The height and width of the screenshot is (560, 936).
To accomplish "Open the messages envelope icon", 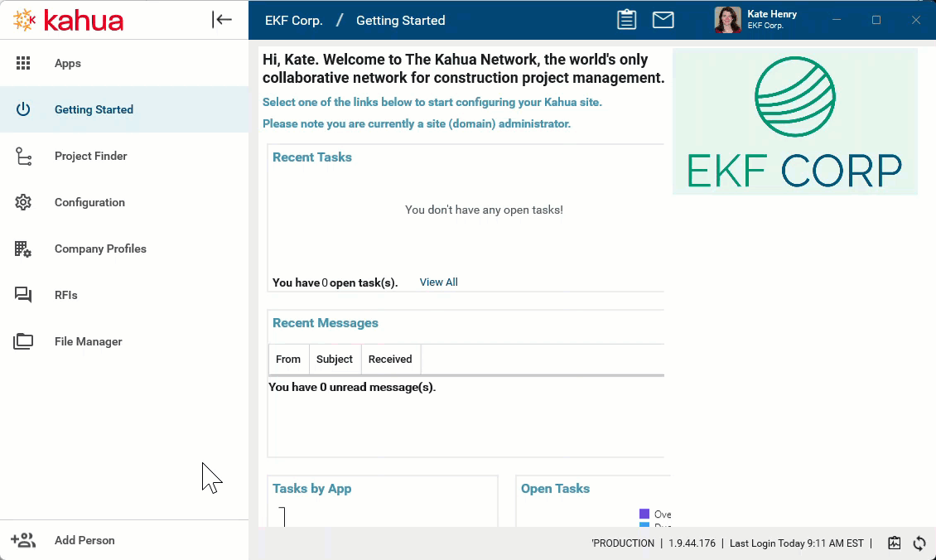I will (x=663, y=20).
